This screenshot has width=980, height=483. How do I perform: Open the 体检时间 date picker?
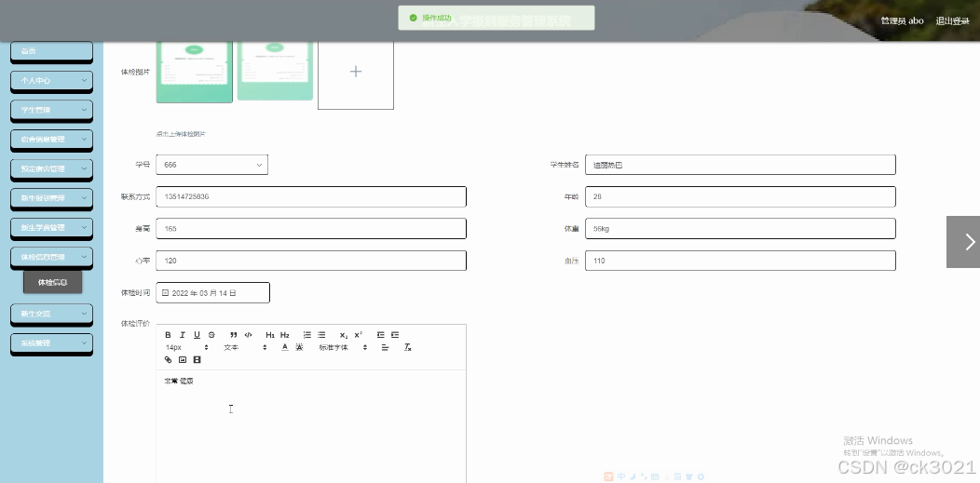pyautogui.click(x=212, y=292)
